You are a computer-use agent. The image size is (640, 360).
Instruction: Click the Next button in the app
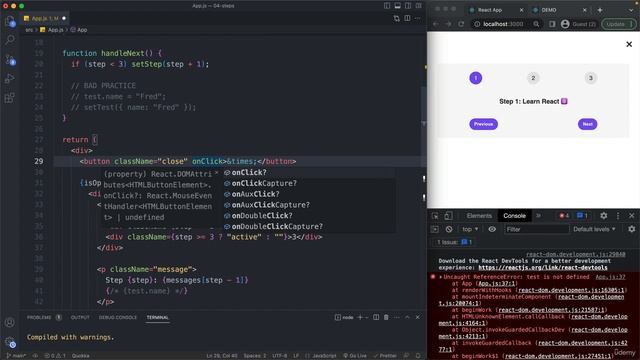pos(587,124)
